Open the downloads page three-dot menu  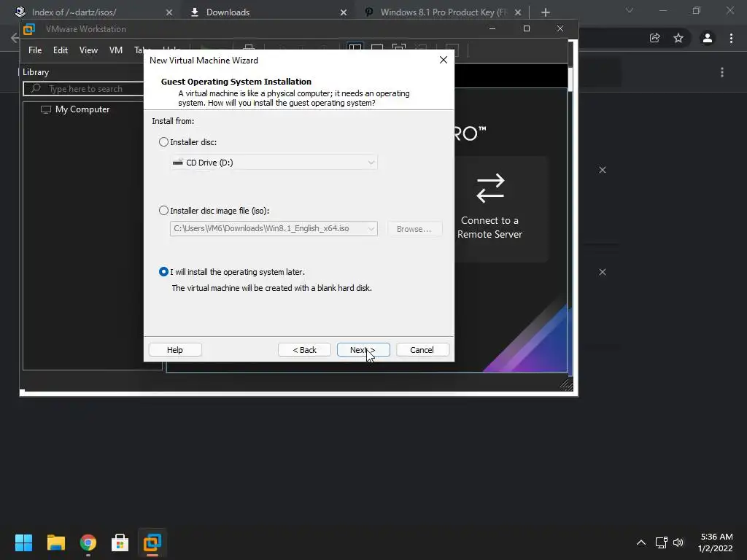tap(722, 72)
